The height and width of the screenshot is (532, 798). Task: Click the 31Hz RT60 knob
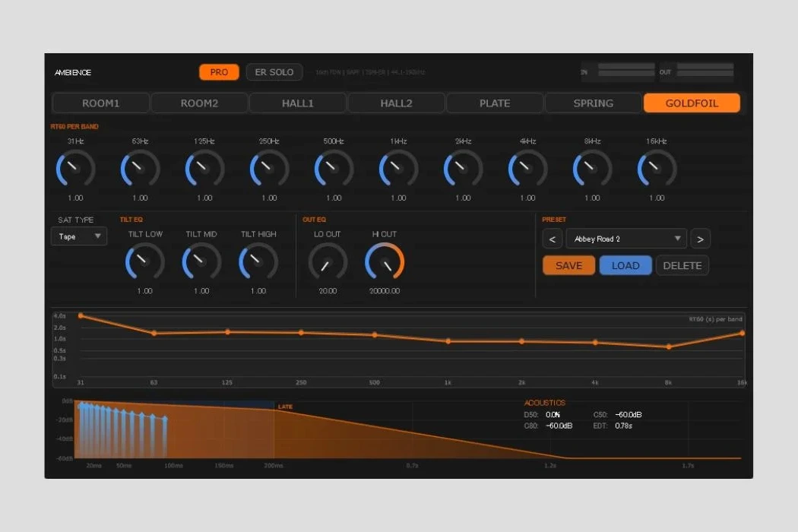[x=75, y=169]
